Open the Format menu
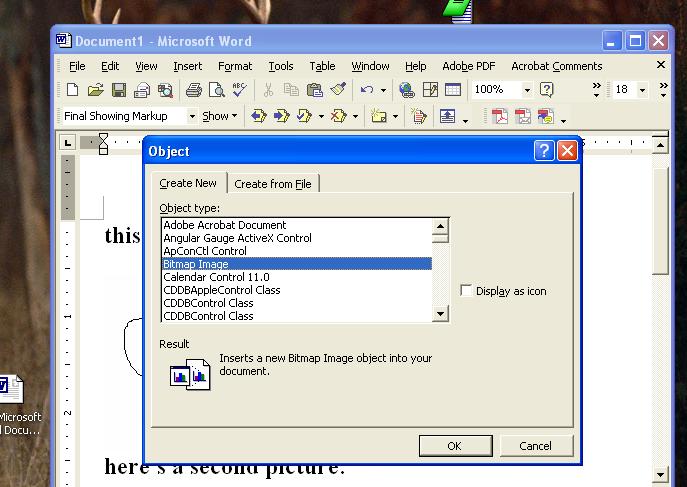Image resolution: width=687 pixels, height=487 pixels. (235, 66)
